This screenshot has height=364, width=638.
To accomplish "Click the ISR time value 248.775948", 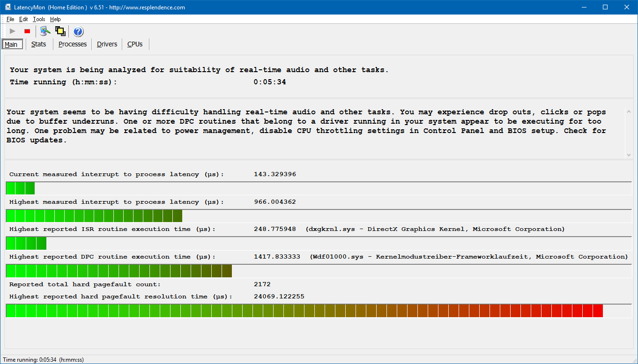I will pos(275,229).
